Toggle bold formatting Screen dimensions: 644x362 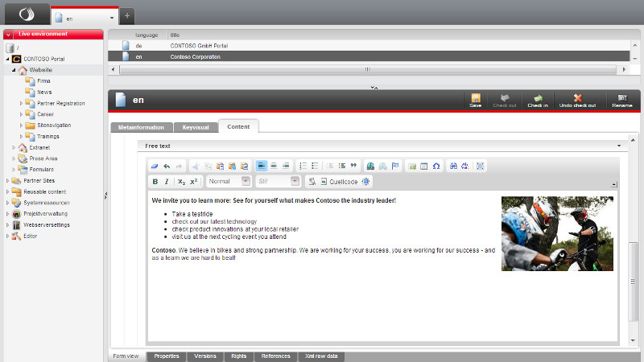pos(155,182)
